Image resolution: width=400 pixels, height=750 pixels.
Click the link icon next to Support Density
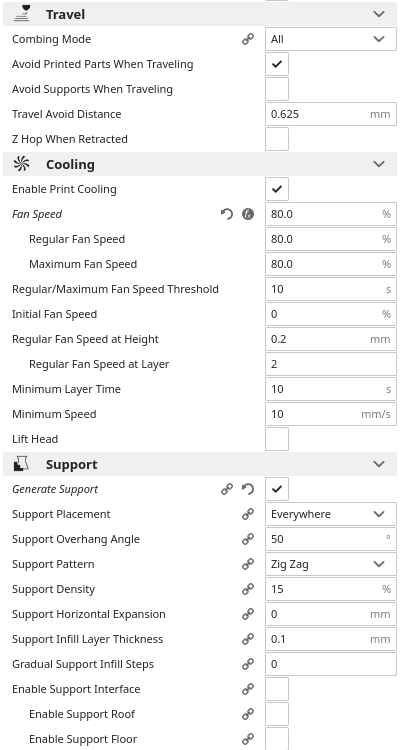coord(248,589)
